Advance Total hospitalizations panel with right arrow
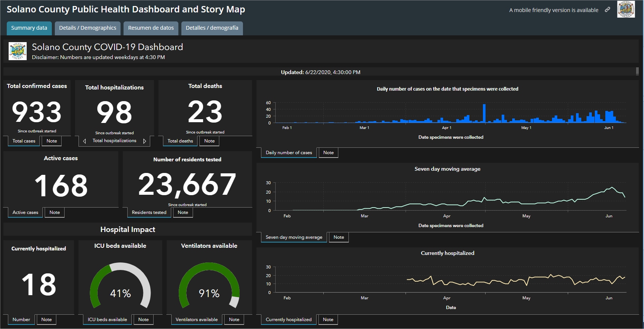The image size is (644, 329). (145, 141)
